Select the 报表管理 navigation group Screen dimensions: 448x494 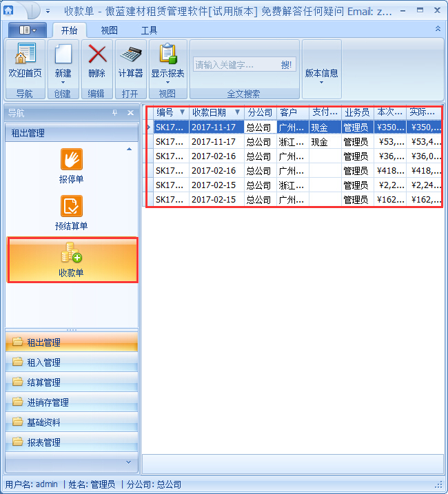pyautogui.click(x=72, y=442)
